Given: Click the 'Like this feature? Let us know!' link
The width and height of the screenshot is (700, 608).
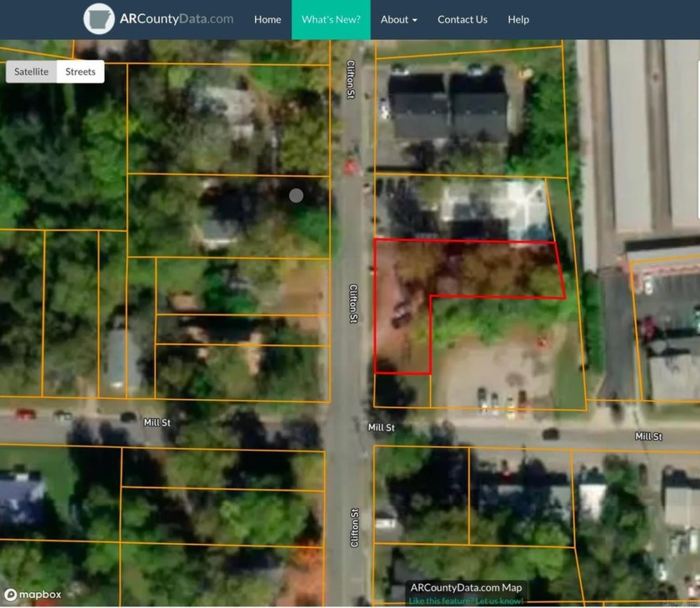Looking at the screenshot, I should coord(464,599).
